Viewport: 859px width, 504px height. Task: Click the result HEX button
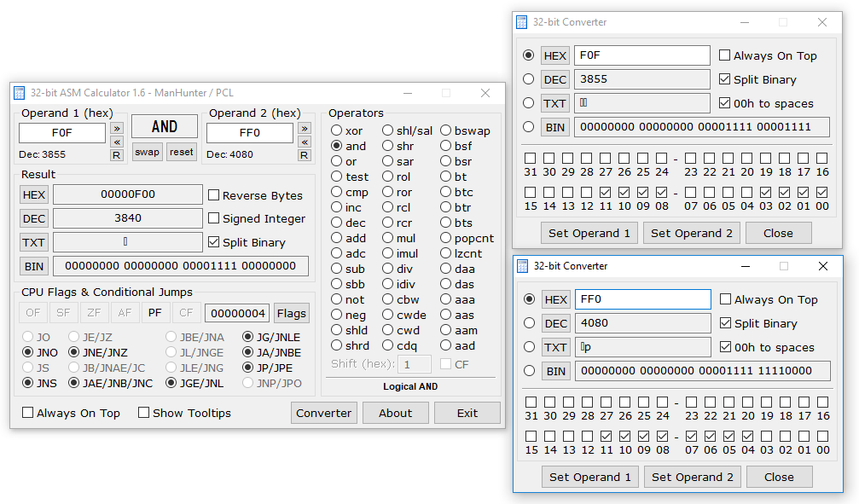coord(34,194)
